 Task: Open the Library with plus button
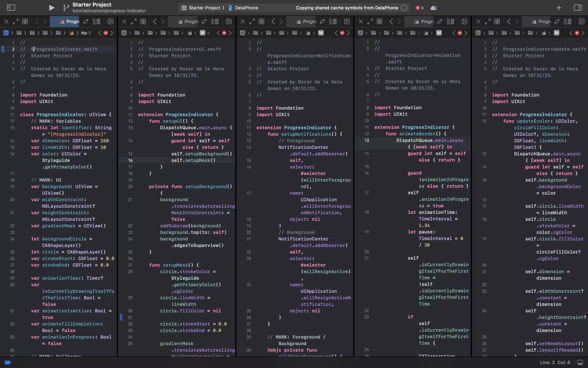point(559,8)
